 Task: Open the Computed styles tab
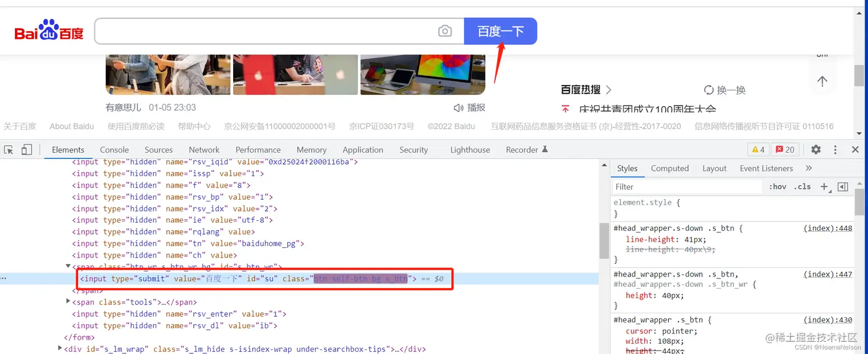click(x=669, y=168)
